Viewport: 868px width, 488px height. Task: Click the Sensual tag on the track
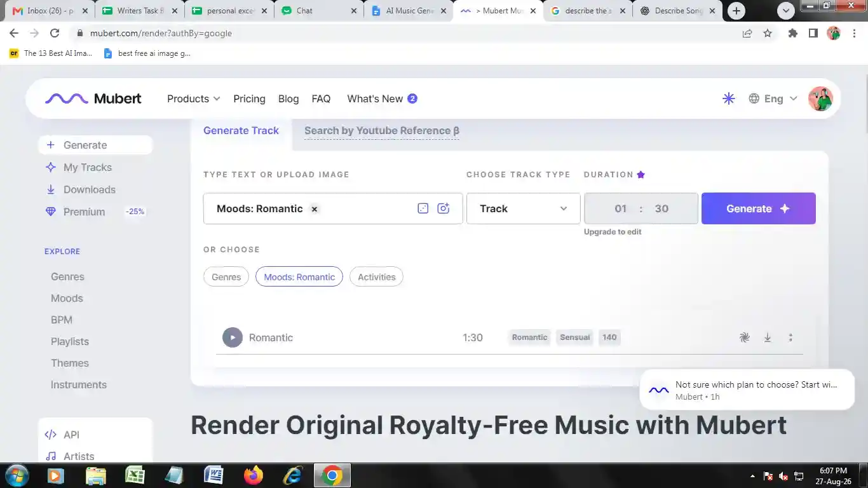575,337
